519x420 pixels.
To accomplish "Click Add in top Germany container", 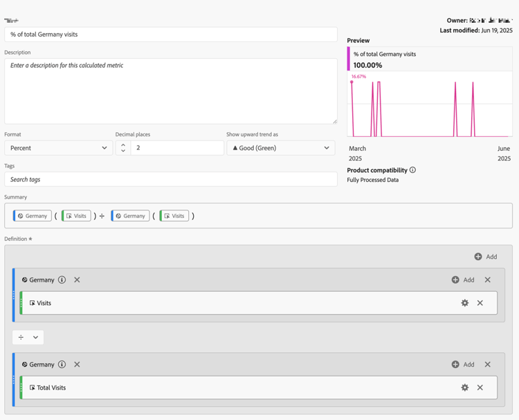I will point(463,280).
